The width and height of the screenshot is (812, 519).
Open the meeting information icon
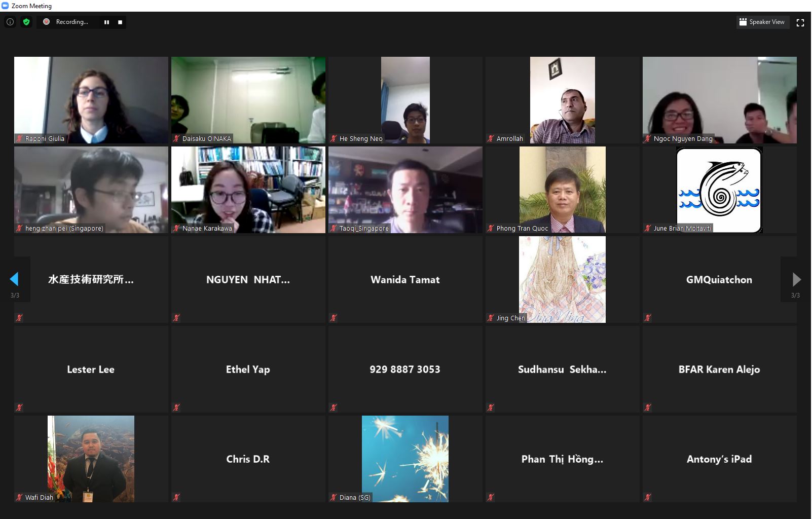click(x=10, y=22)
